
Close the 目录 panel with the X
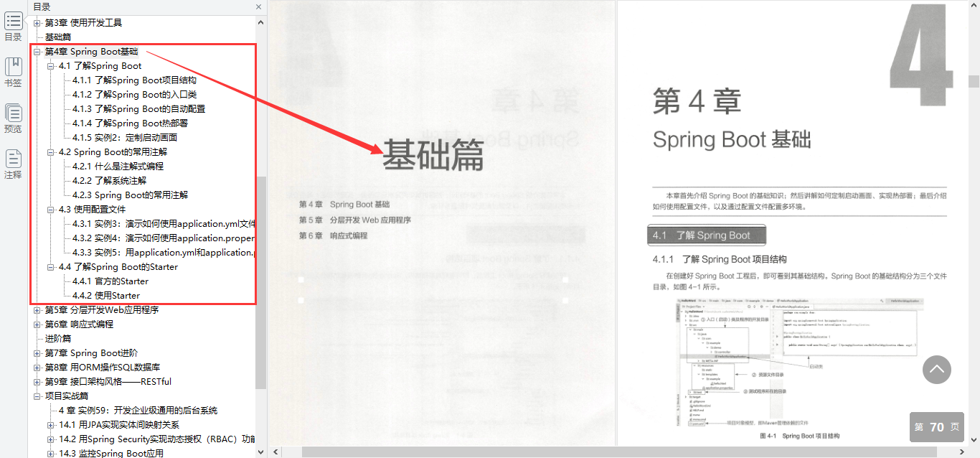tap(259, 7)
